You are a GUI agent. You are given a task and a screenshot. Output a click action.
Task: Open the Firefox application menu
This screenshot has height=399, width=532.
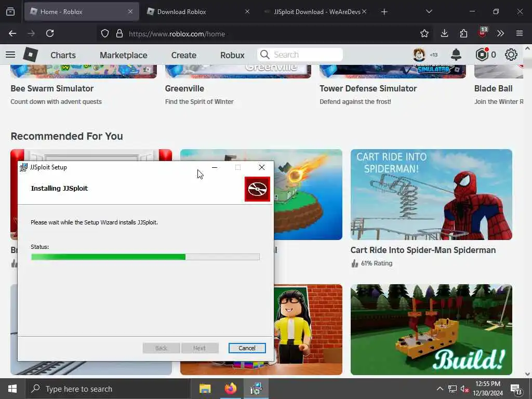(x=520, y=34)
